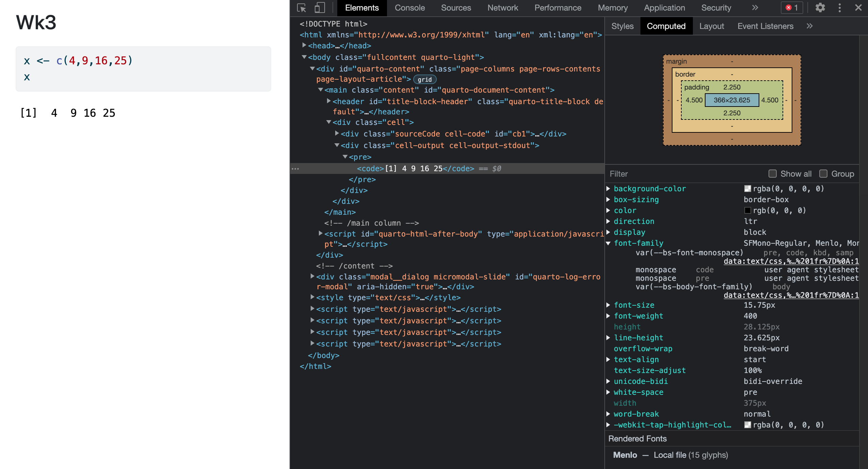
Task: Select the closing main tag row
Action: click(x=340, y=212)
